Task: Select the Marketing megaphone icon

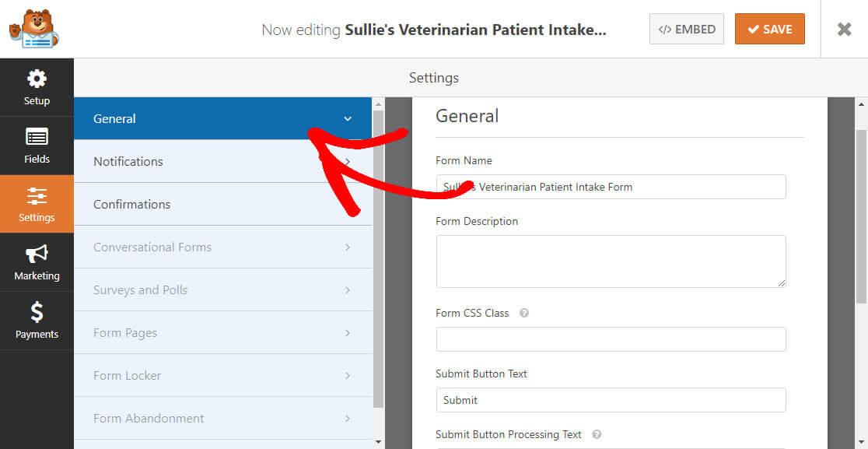Action: pyautogui.click(x=37, y=261)
